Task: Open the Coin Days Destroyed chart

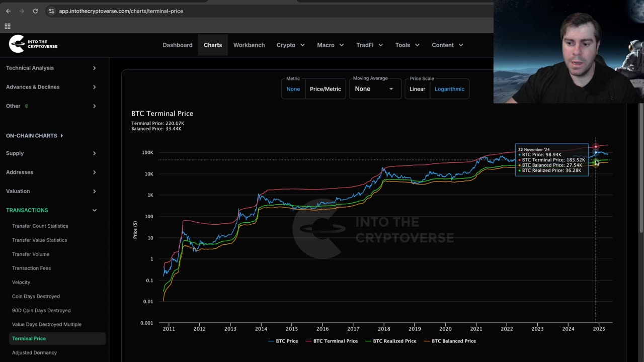Action: pyautogui.click(x=36, y=297)
